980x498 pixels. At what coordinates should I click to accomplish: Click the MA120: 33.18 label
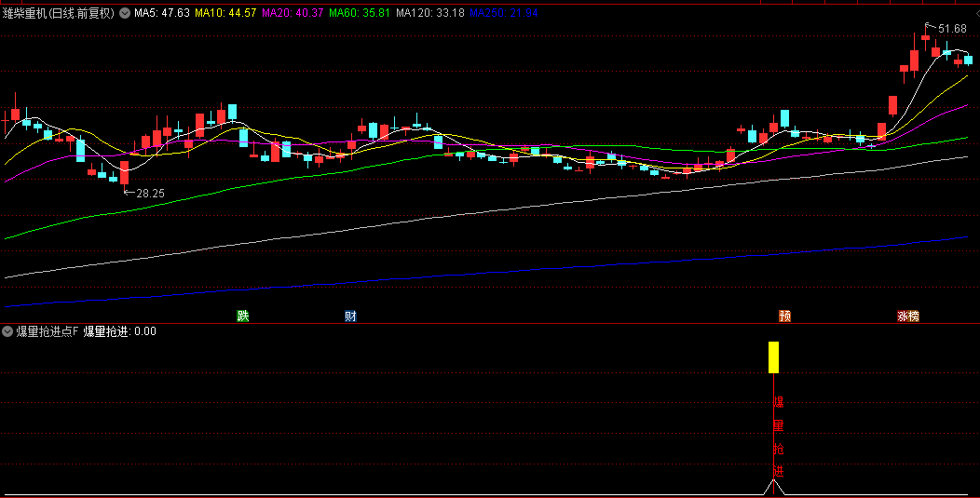click(x=430, y=13)
